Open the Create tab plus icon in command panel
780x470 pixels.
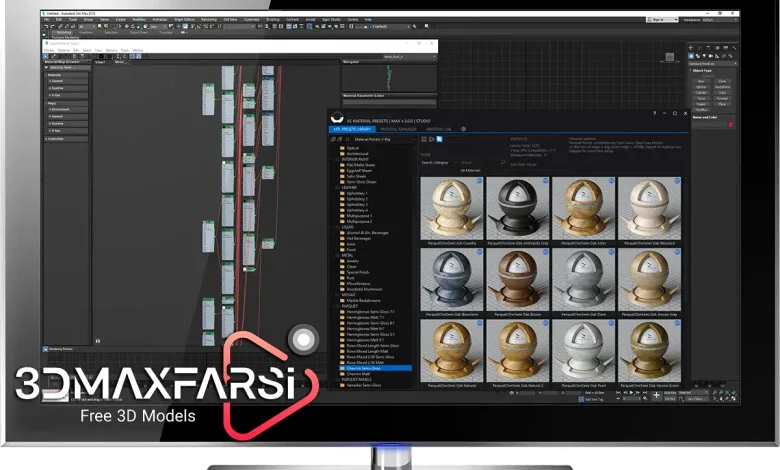pyautogui.click(x=691, y=48)
